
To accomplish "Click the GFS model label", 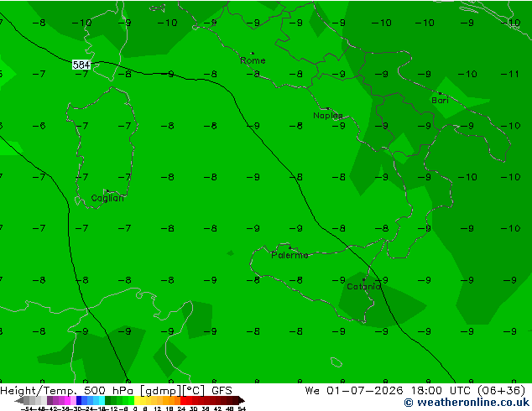I will click(222, 391).
